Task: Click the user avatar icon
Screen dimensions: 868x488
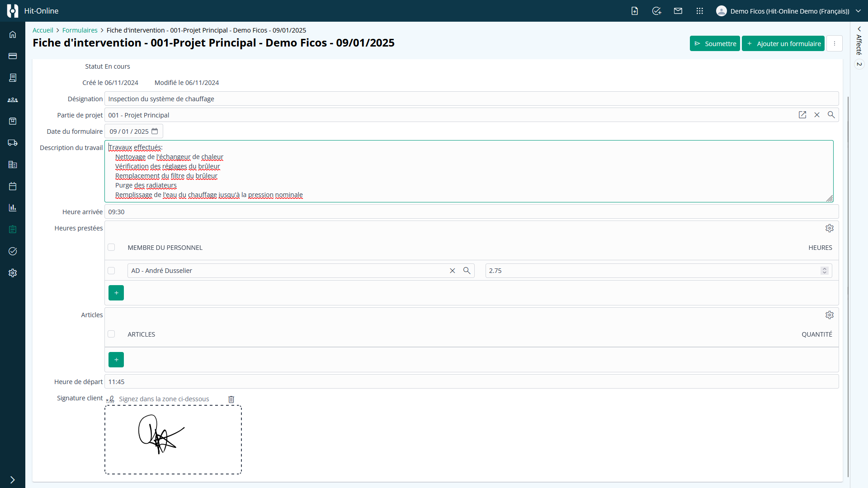Action: click(722, 11)
